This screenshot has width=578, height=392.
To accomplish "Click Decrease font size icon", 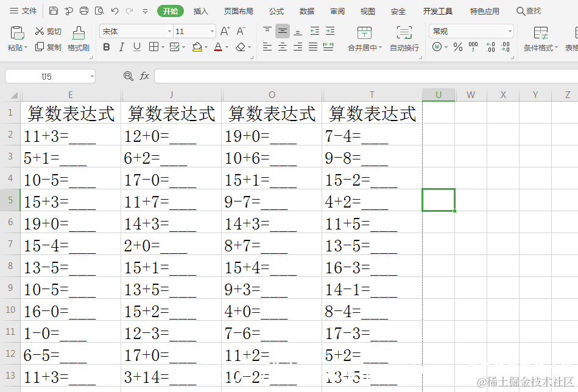I will [241, 31].
